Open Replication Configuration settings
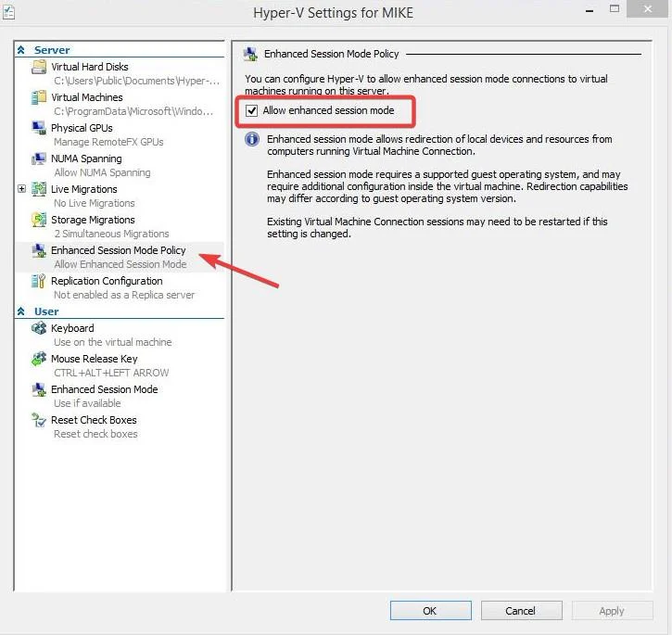The height and width of the screenshot is (635, 672). coord(107,281)
